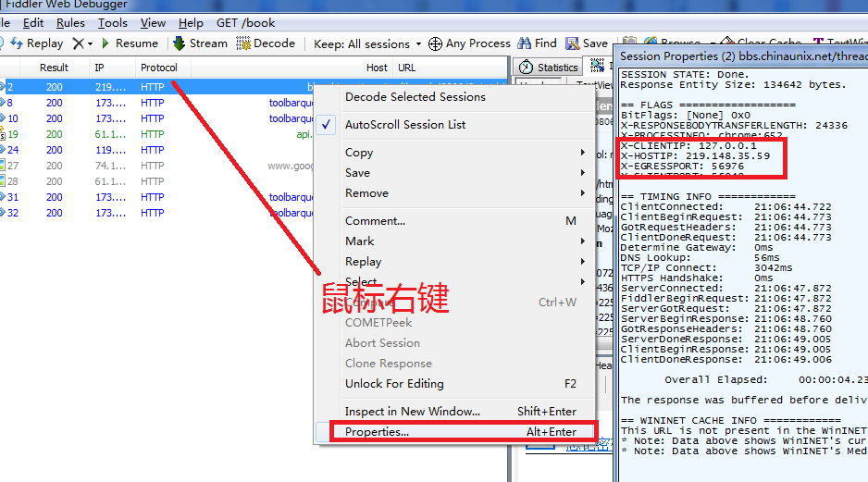The height and width of the screenshot is (482, 868).
Task: Click the image icon of session 27
Action: pyautogui.click(x=2, y=166)
